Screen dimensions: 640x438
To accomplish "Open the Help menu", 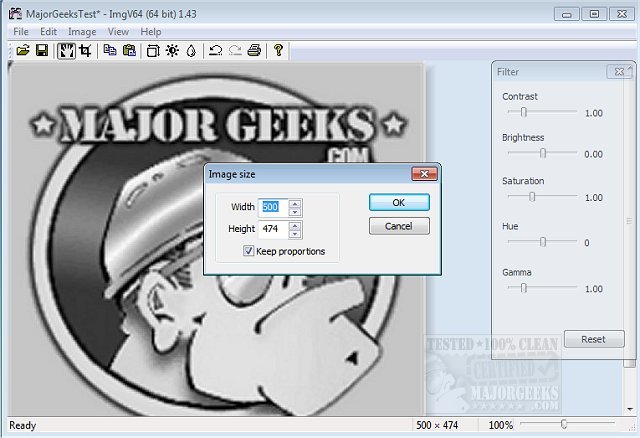I will (x=151, y=31).
